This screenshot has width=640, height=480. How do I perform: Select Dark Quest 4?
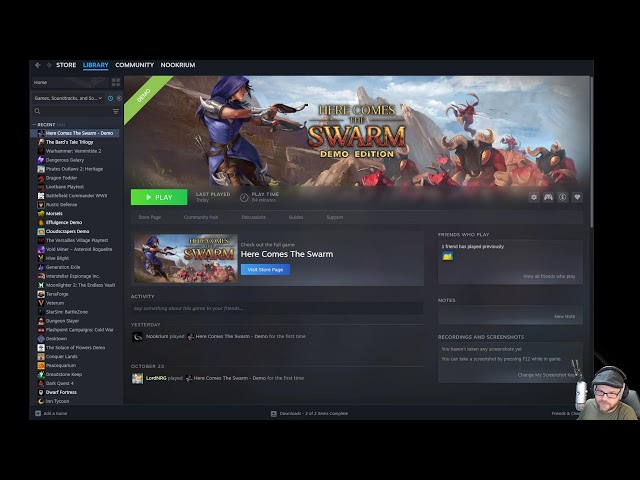60,383
